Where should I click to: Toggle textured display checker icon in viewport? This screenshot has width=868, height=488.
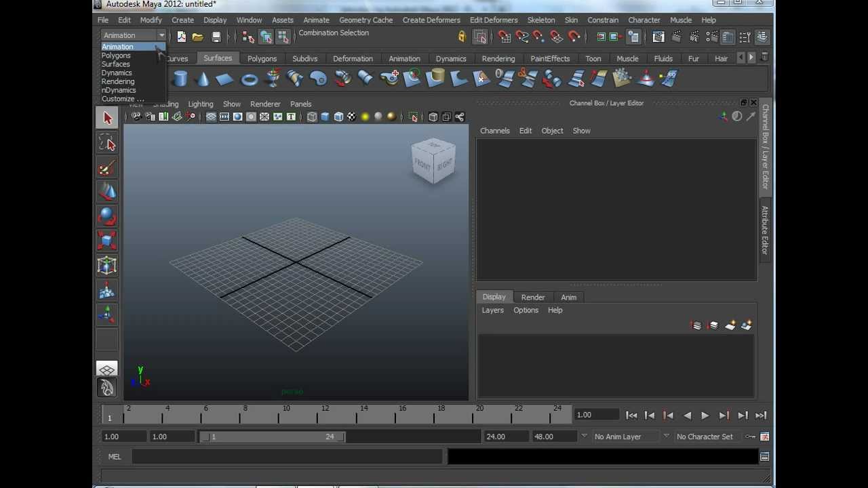coord(351,117)
